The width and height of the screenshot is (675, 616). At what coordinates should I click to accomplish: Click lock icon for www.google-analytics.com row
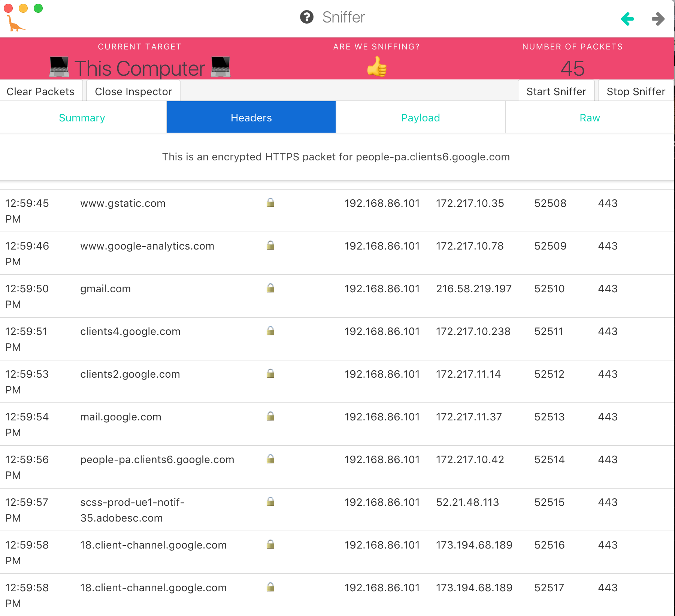point(270,245)
